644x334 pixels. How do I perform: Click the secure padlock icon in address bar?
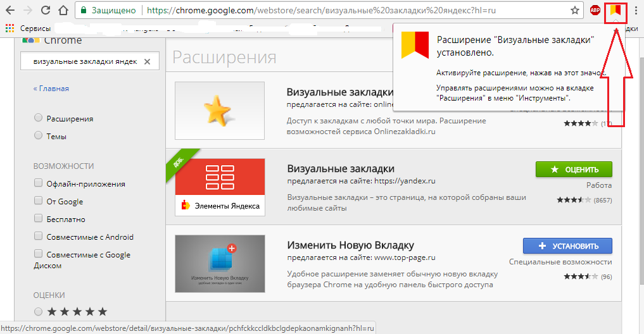[84, 10]
